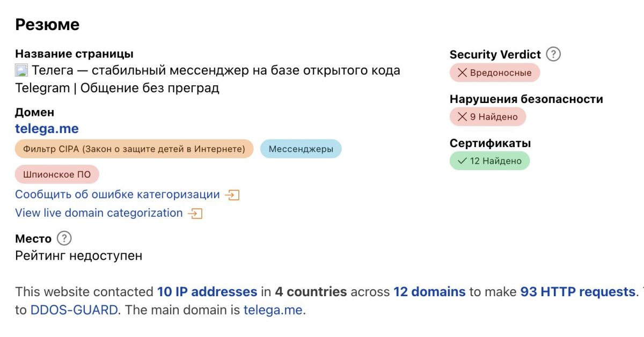Click arrow icon beside View live domain categorization
644x337 pixels.
click(x=195, y=214)
